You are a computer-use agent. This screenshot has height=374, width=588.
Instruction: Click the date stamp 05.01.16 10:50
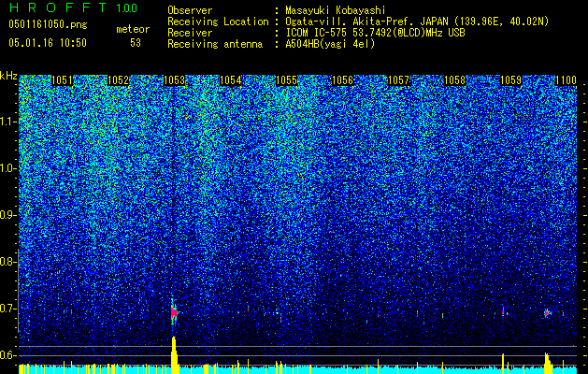[x=48, y=42]
